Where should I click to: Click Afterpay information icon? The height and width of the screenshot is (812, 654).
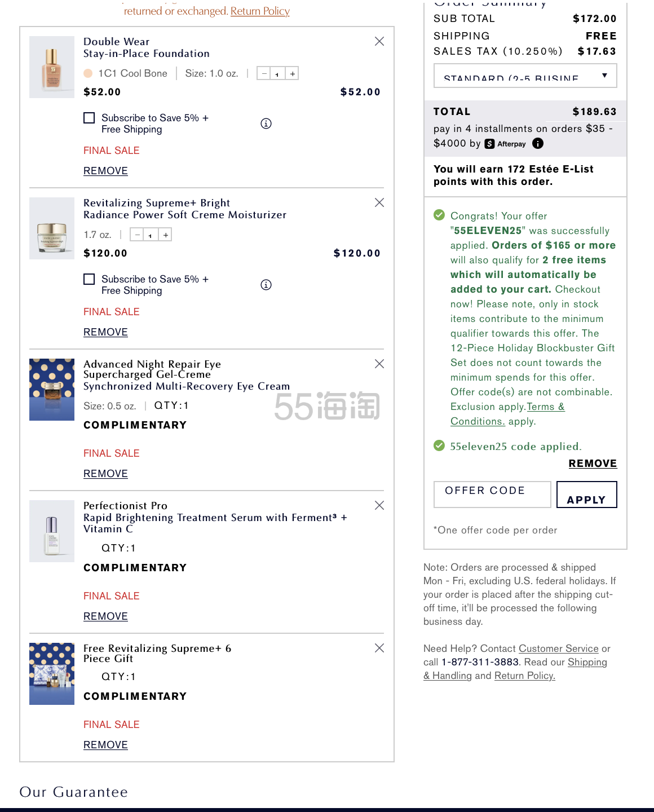(538, 143)
